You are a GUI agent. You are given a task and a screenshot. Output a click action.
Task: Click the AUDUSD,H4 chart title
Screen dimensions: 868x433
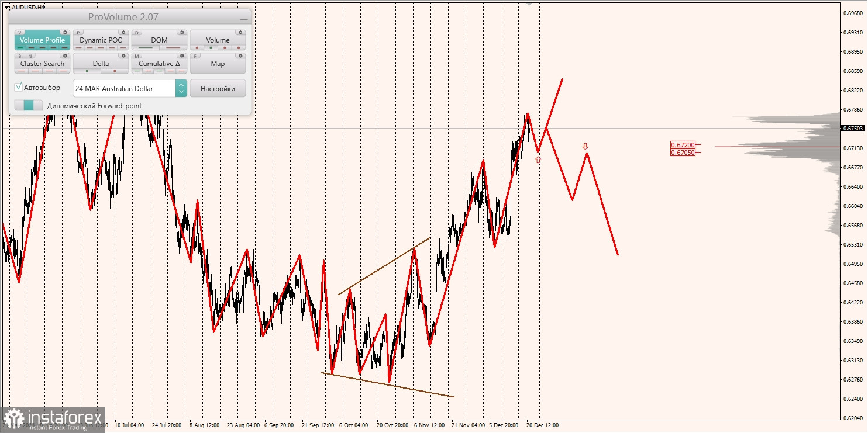(28, 7)
